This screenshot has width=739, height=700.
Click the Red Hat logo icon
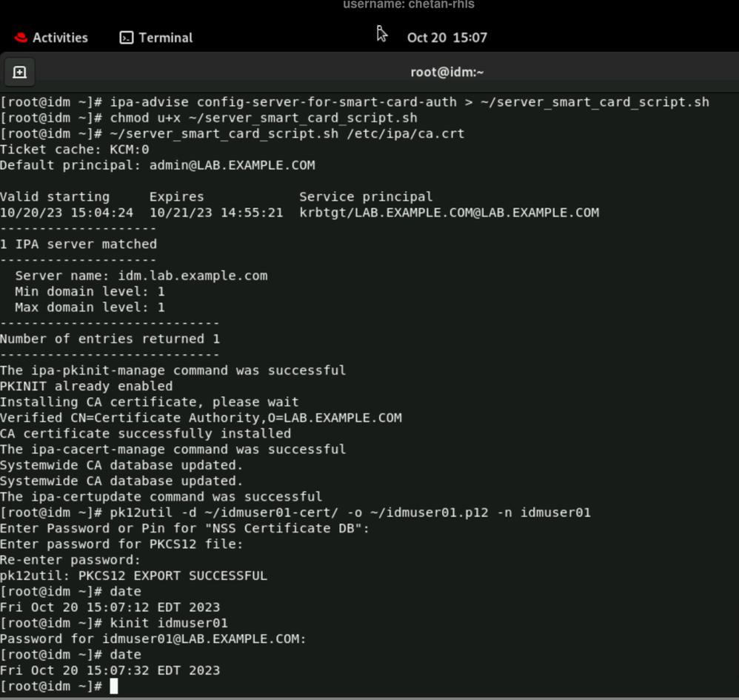coord(21,38)
